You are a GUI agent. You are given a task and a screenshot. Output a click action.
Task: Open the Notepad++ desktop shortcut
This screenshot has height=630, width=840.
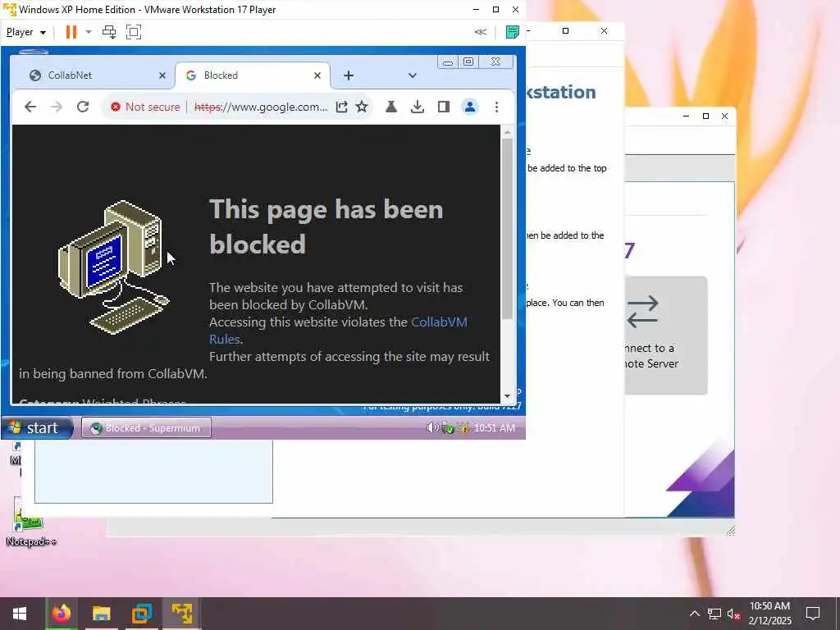point(30,523)
